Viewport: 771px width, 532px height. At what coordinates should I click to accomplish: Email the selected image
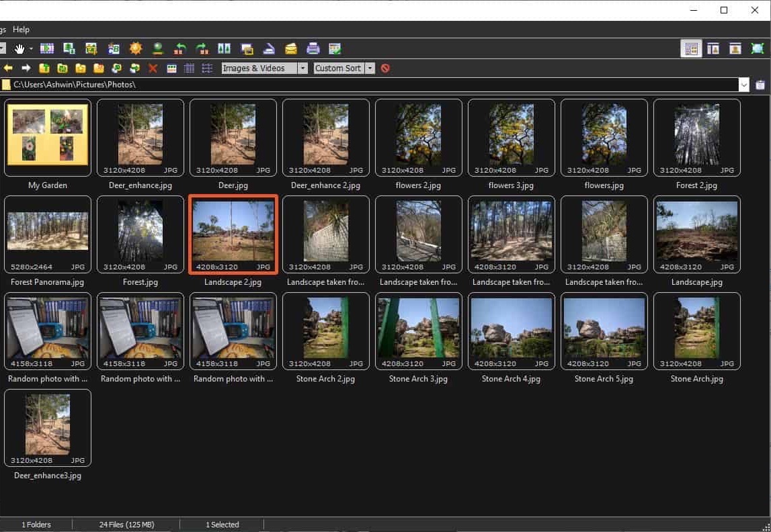(x=290, y=48)
